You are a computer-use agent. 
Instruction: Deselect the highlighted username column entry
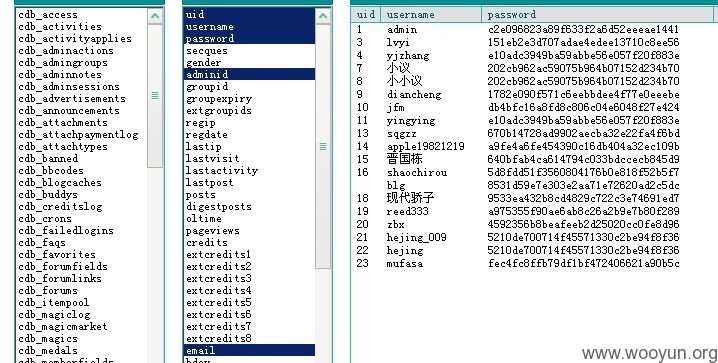pyautogui.click(x=249, y=27)
